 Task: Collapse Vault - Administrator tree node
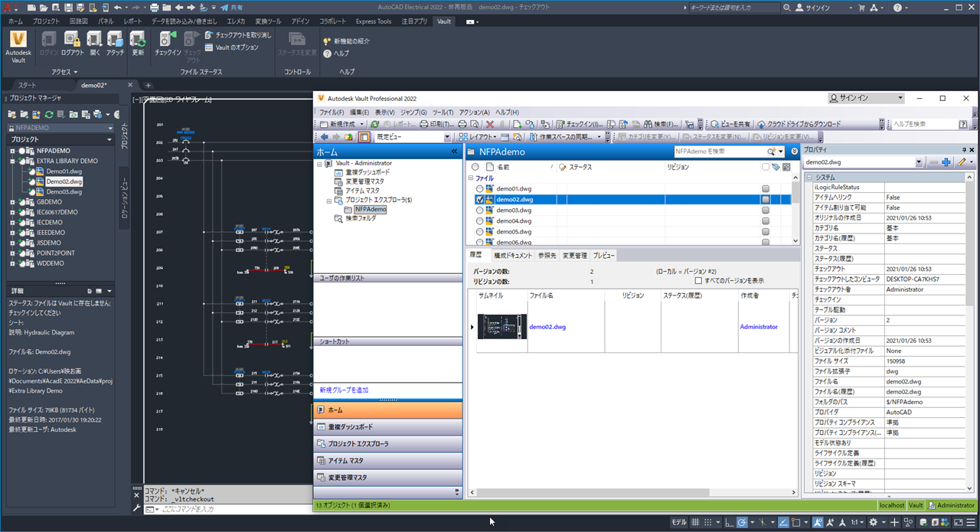pos(319,163)
